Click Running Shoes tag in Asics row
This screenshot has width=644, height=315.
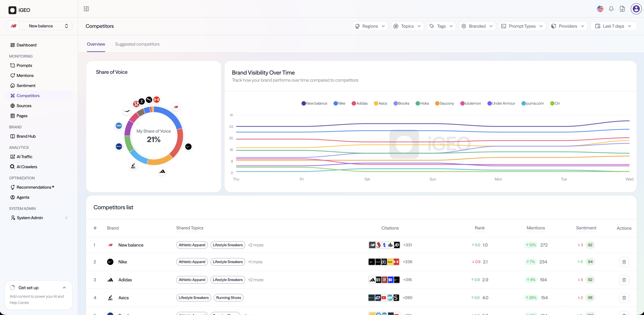point(228,298)
